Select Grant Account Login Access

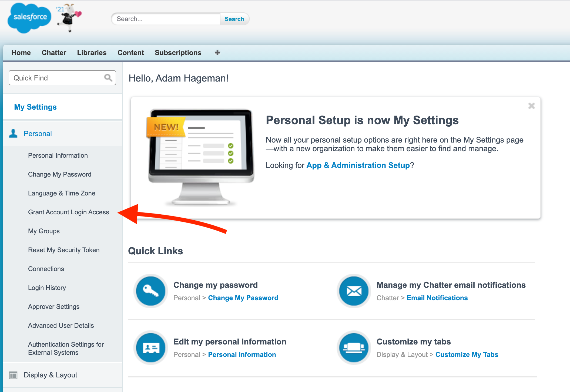coord(68,212)
